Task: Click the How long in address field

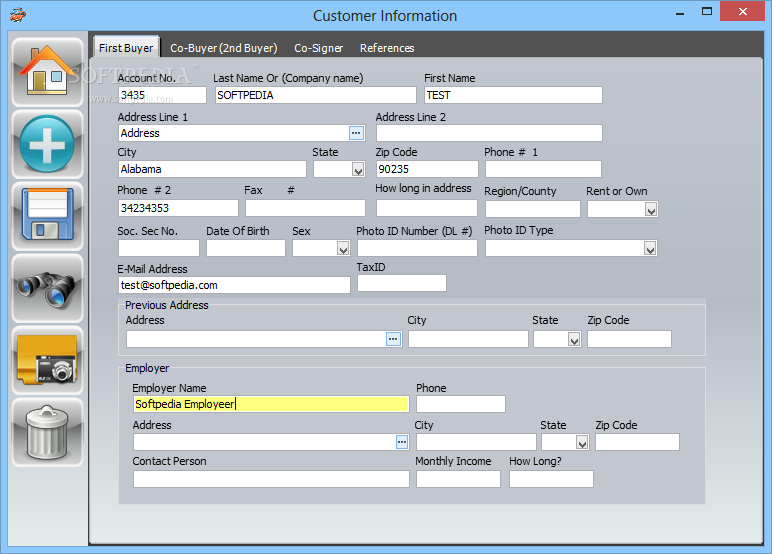Action: tap(427, 208)
